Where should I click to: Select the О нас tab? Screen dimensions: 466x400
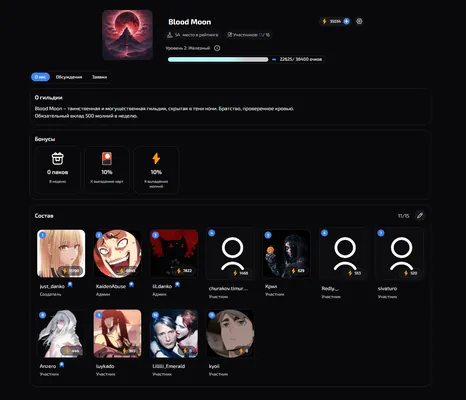[x=40, y=77]
